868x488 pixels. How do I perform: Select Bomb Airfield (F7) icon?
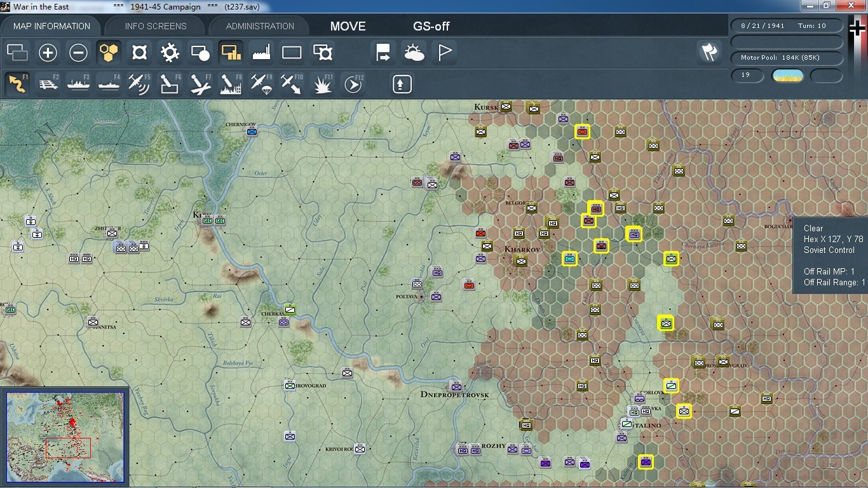pos(200,83)
